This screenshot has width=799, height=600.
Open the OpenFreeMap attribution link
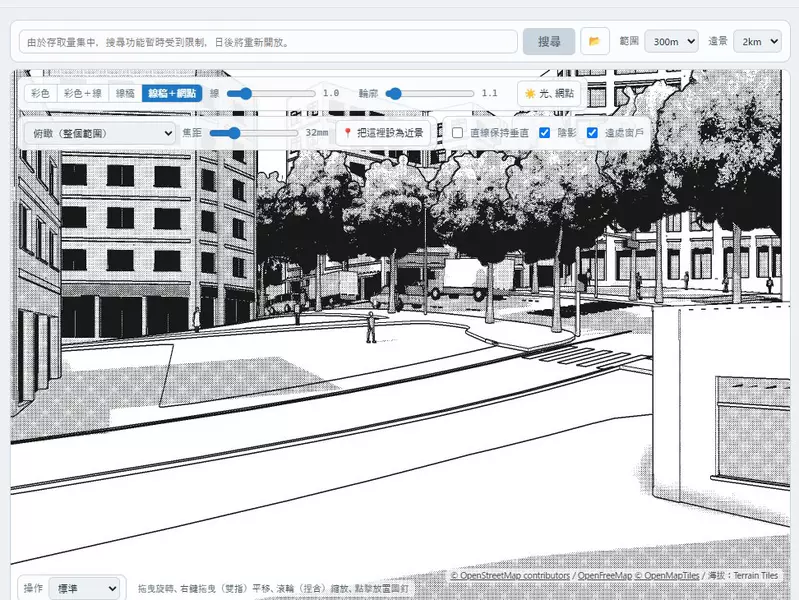(604, 576)
